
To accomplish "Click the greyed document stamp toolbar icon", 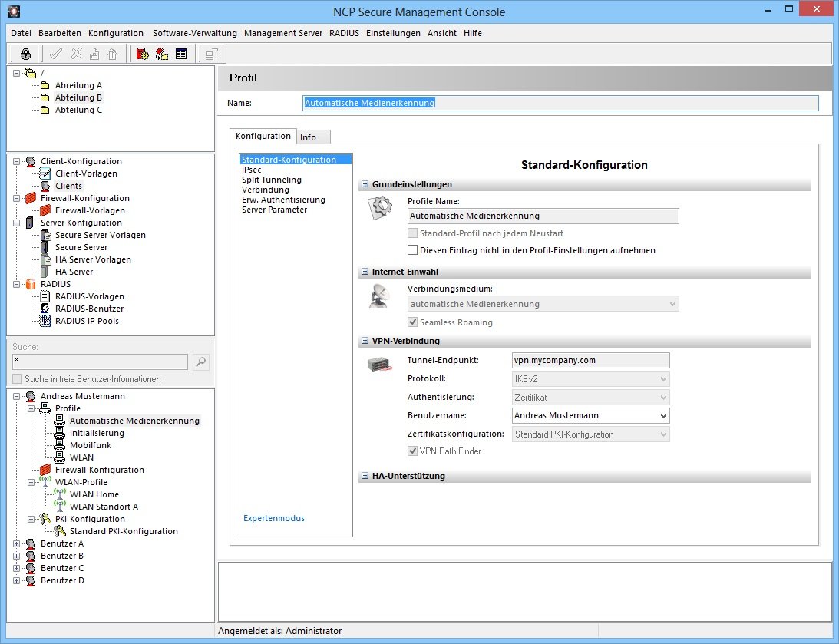I will 94,54.
